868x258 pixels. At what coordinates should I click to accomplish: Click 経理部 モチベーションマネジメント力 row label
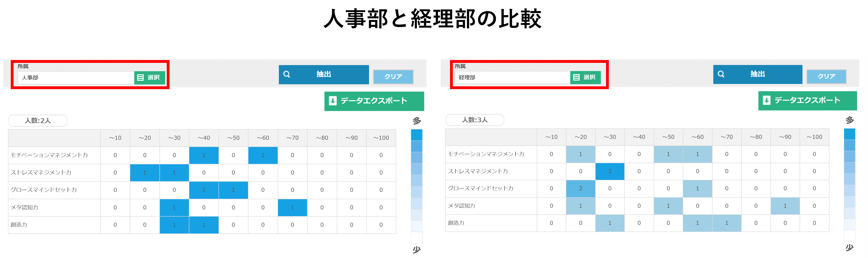click(x=486, y=154)
